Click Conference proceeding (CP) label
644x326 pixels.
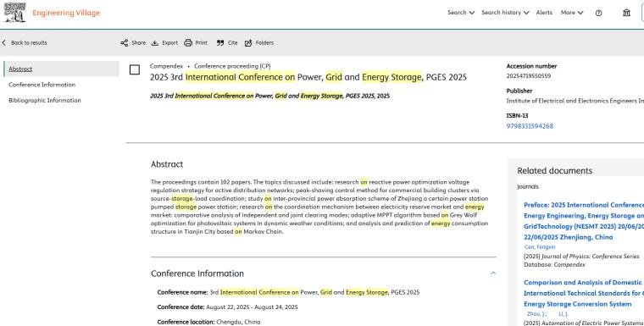click(x=232, y=66)
